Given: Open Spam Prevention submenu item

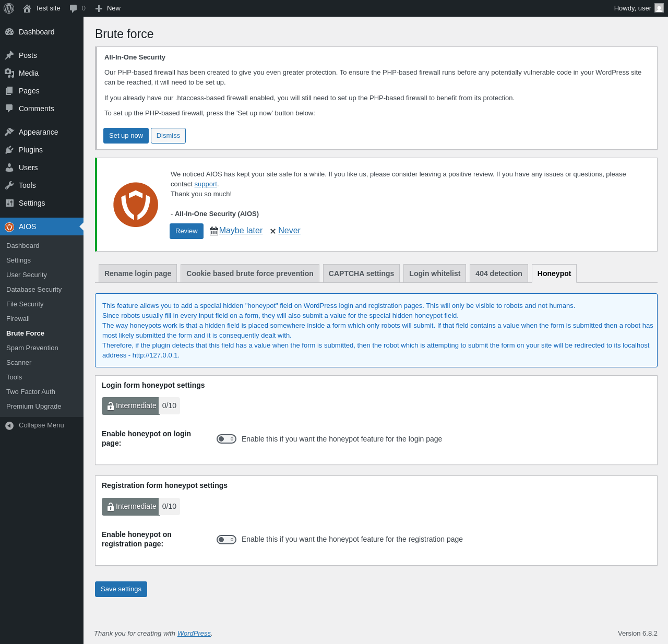Looking at the screenshot, I should point(42,348).
